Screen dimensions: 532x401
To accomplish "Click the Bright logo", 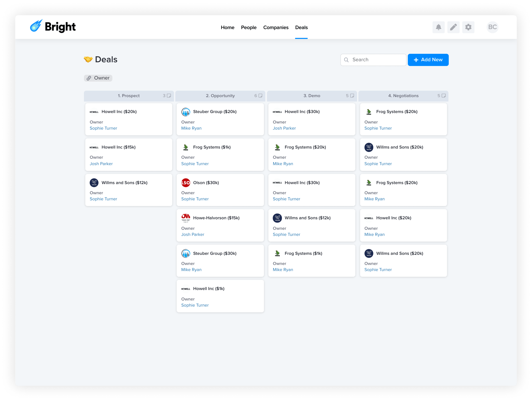I will [x=53, y=26].
